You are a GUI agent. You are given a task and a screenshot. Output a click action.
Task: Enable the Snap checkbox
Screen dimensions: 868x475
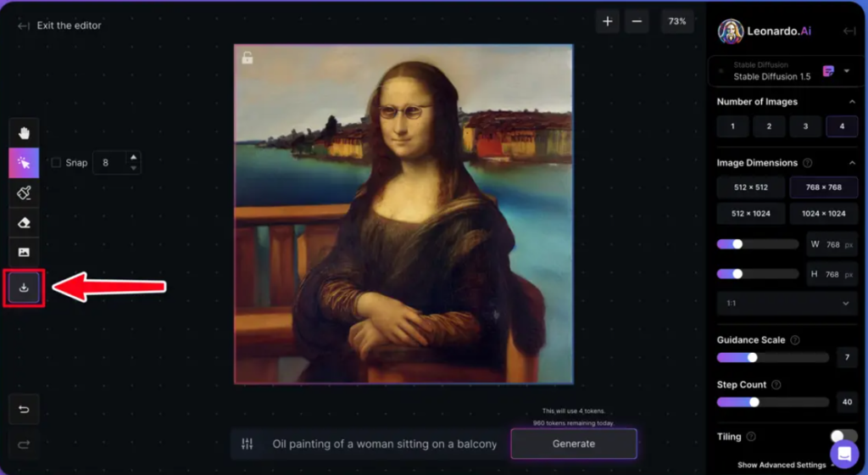coord(56,163)
